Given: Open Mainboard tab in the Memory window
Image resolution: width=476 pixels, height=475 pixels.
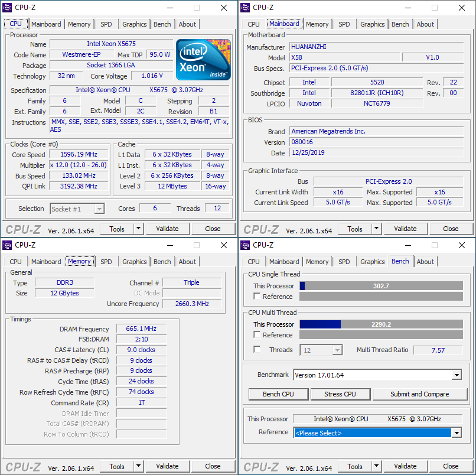Looking at the screenshot, I should [46, 262].
